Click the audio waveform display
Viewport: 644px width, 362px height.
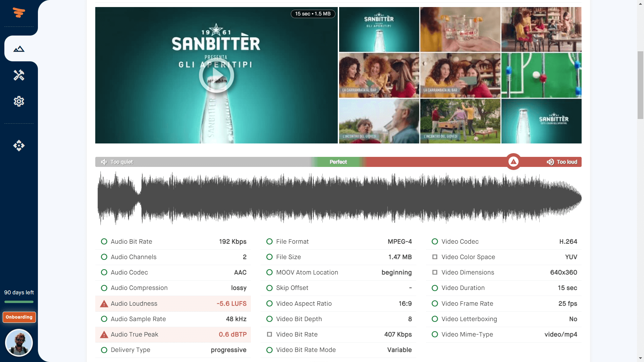click(339, 198)
